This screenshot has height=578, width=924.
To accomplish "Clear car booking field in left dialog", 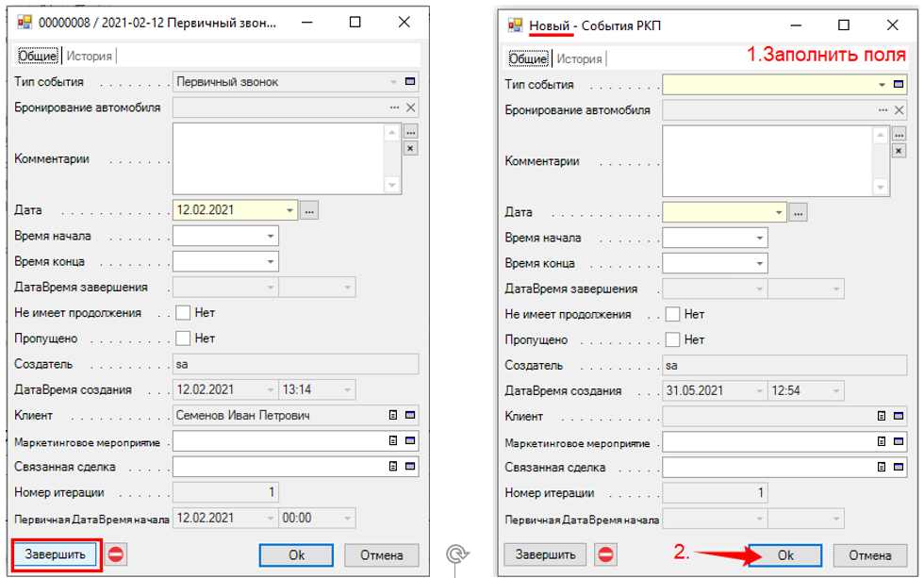I will coord(410,107).
